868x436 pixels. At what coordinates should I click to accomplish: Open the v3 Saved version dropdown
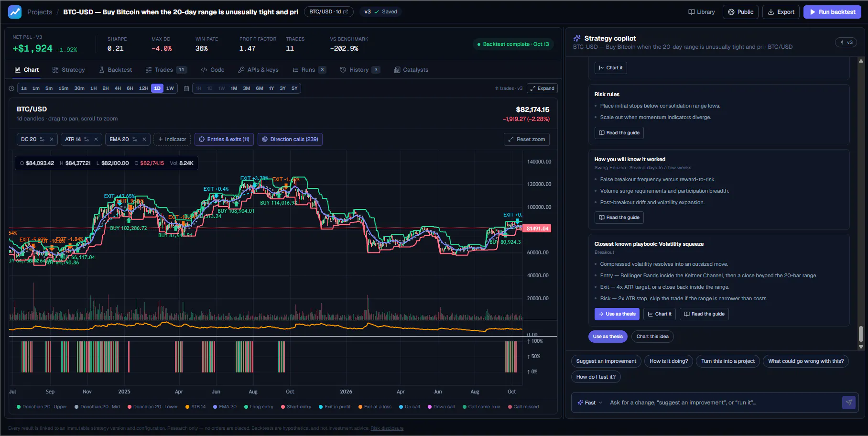381,12
